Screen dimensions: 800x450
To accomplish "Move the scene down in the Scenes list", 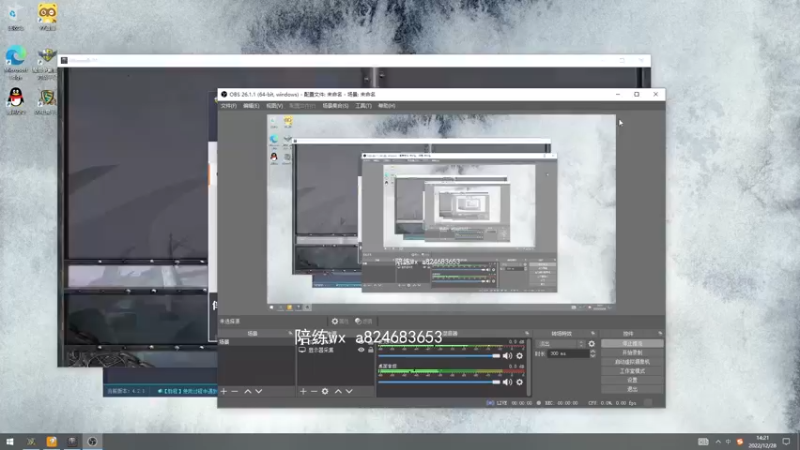I will click(259, 391).
